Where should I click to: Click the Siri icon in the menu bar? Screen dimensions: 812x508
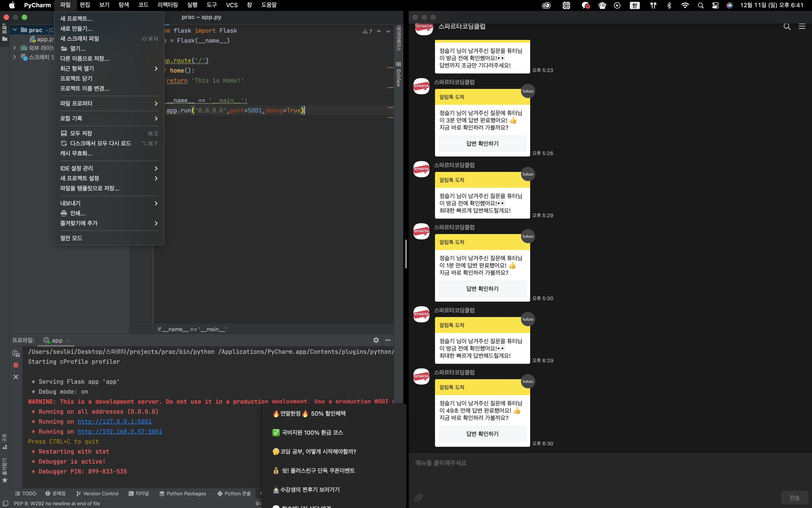click(730, 5)
